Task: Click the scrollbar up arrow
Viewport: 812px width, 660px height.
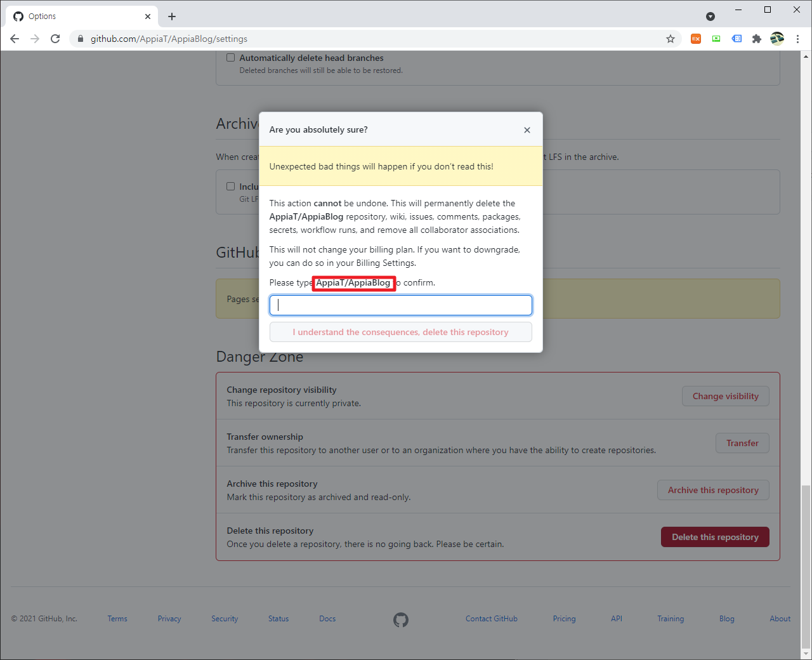Action: (x=806, y=56)
